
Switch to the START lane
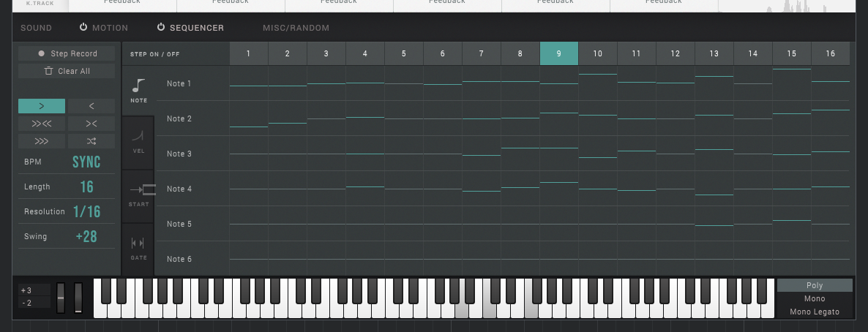pos(139,195)
